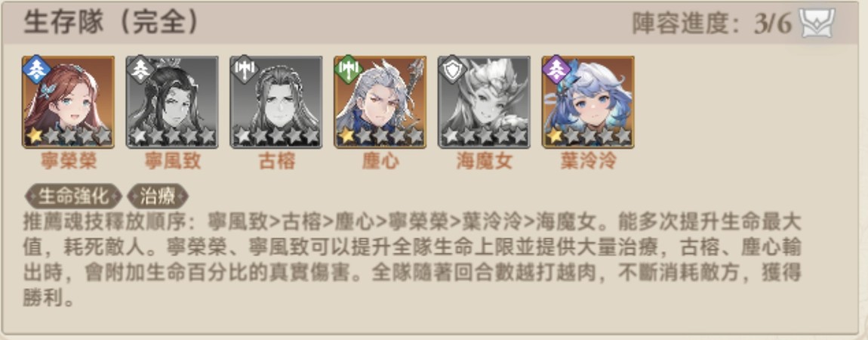Click the 寧榮榮 name label
Viewport: 868px width, 340px height.
[x=69, y=161]
